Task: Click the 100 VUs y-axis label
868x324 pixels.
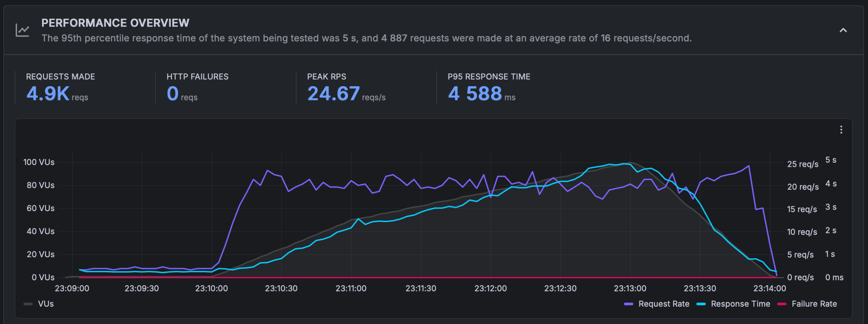Action: pyautogui.click(x=39, y=162)
